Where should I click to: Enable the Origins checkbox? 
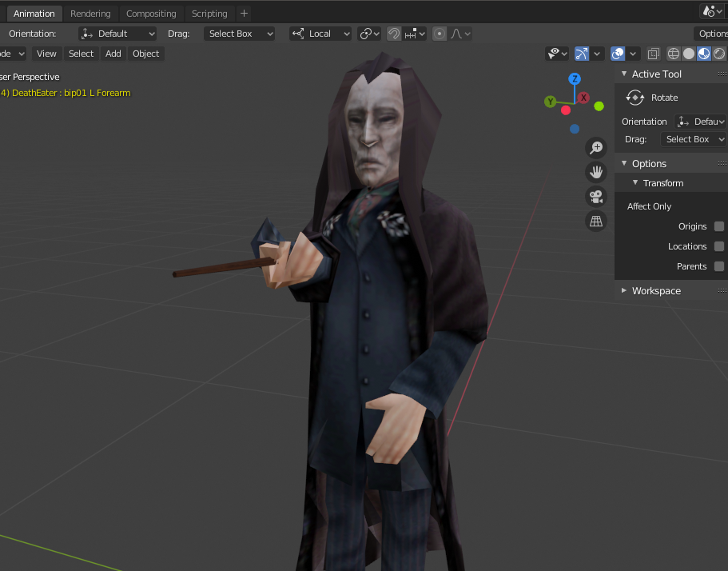[718, 226]
